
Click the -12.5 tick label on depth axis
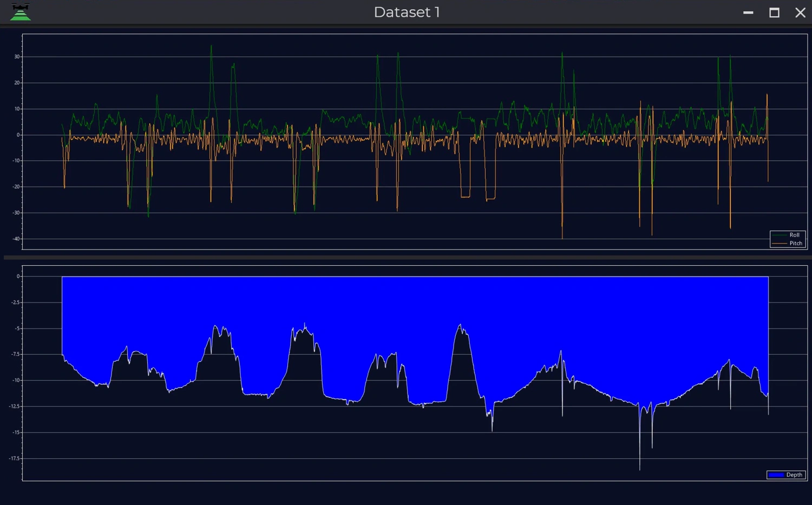point(15,406)
